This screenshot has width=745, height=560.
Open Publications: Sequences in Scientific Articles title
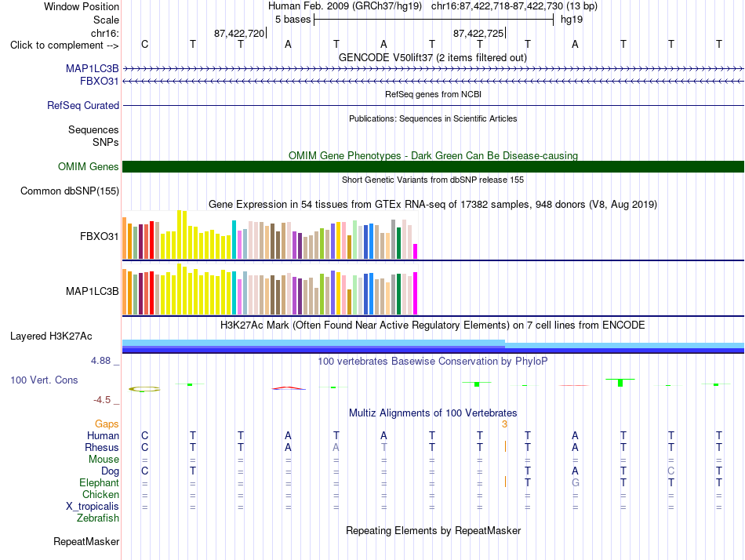click(x=433, y=118)
